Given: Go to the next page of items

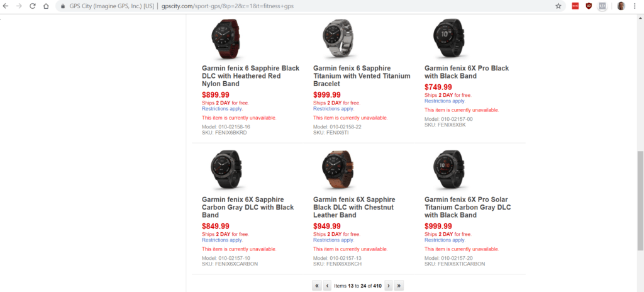Looking at the screenshot, I should (x=389, y=285).
